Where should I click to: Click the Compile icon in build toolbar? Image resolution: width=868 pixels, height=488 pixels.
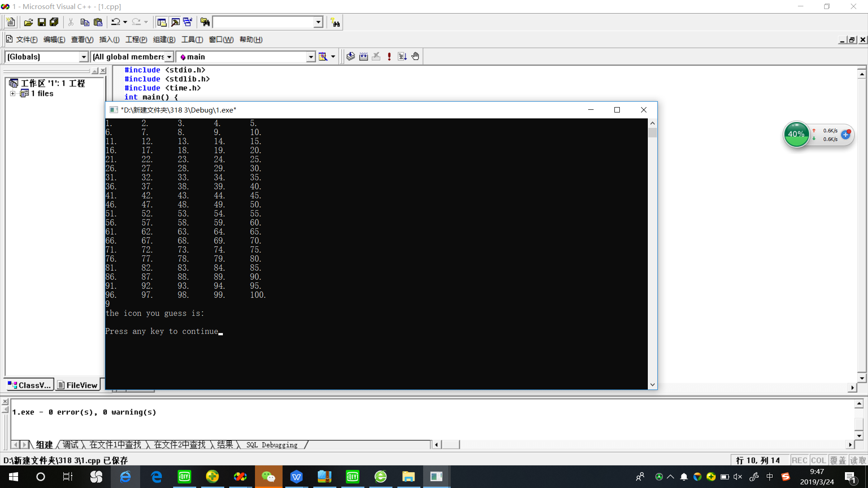coord(350,56)
